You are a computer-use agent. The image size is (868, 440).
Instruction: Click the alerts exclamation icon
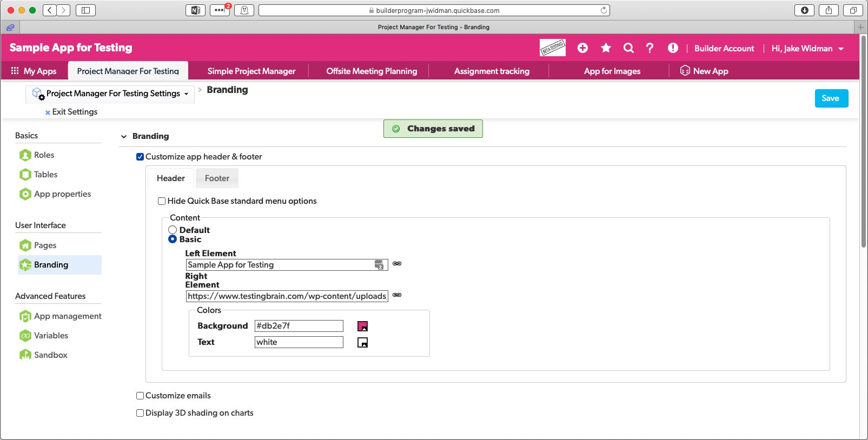(x=673, y=48)
